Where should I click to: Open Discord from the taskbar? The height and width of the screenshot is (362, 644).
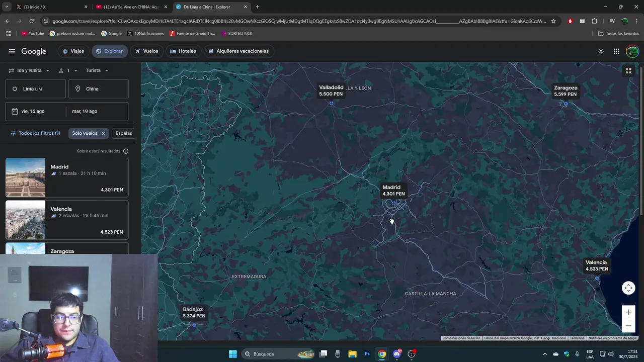coord(397,354)
